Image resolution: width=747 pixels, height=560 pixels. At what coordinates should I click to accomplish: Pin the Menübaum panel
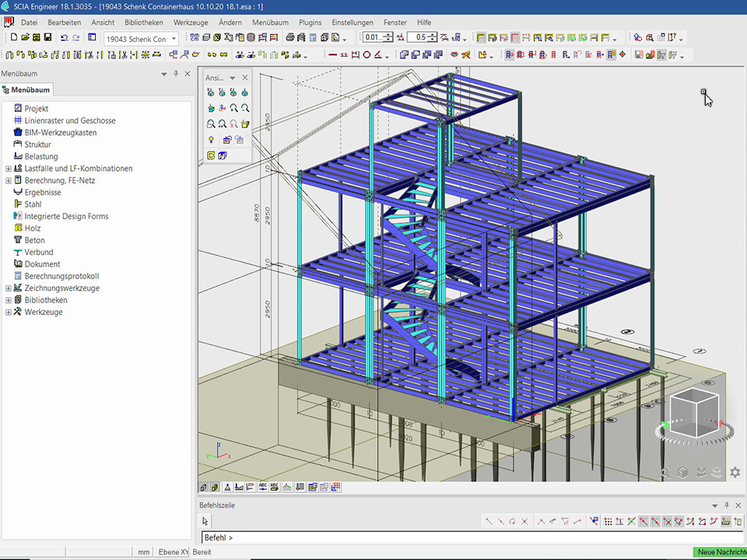(176, 74)
